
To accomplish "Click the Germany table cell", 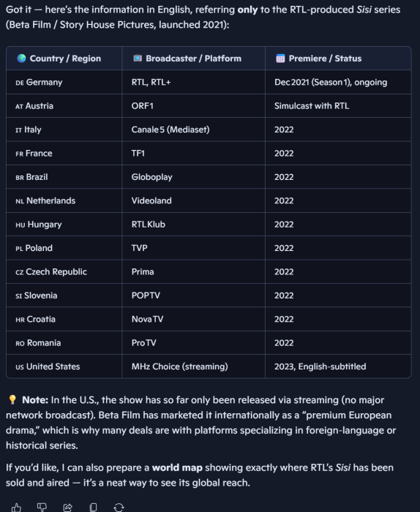I will coord(64,82).
